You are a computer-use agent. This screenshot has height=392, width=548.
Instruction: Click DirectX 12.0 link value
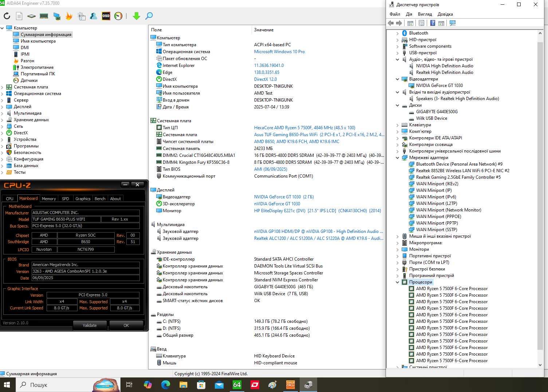[x=265, y=79]
